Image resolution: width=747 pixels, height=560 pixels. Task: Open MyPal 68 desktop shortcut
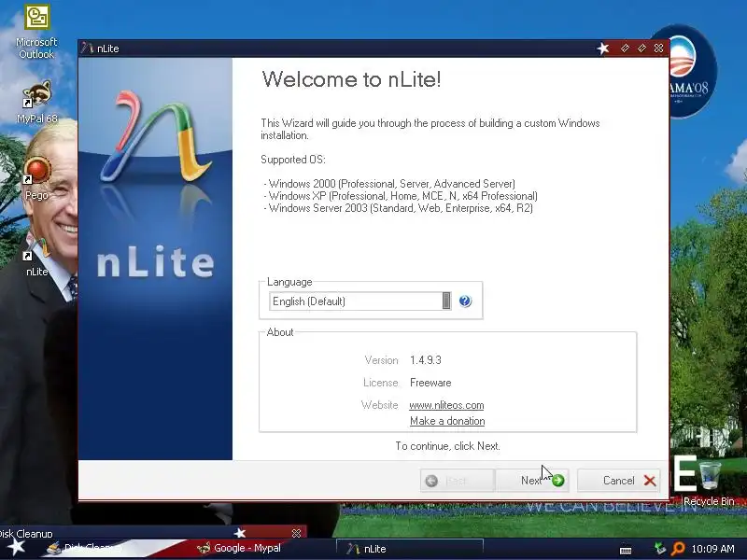36,102
